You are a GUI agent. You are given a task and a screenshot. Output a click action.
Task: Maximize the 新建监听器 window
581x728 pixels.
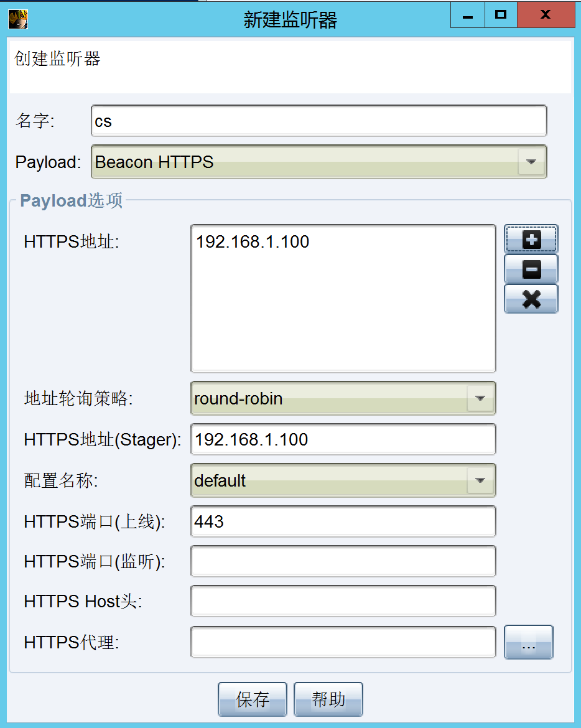[x=501, y=14]
